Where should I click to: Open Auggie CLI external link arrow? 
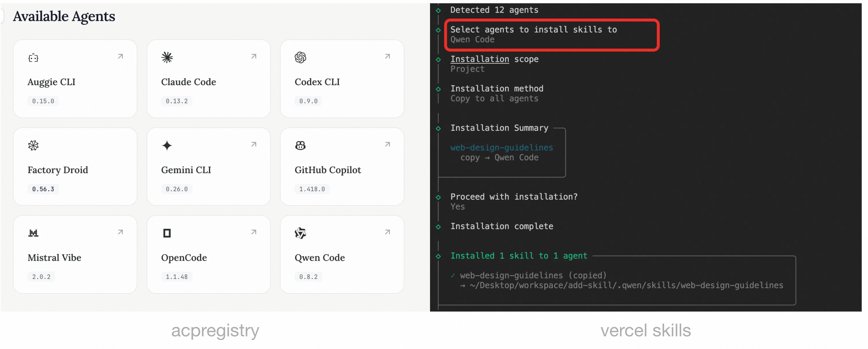[x=120, y=56]
